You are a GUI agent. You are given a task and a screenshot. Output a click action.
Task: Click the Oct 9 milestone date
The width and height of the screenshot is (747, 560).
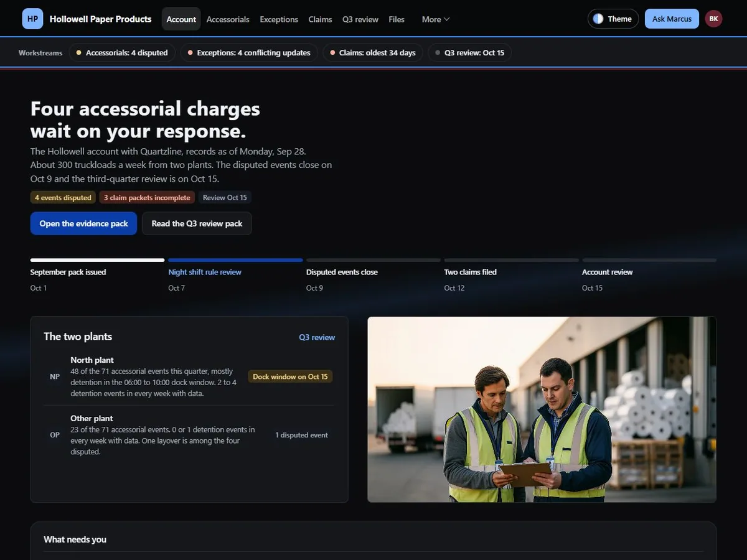[314, 288]
